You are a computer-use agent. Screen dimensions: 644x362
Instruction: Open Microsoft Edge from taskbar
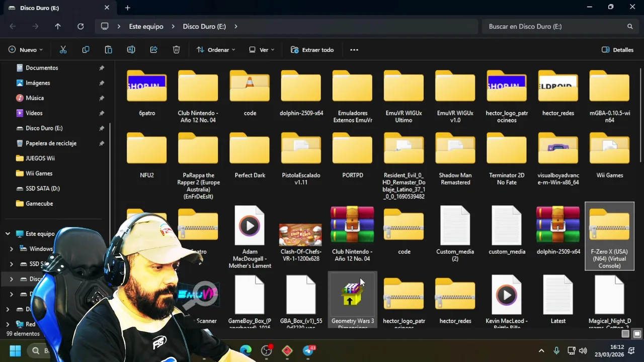click(x=246, y=350)
